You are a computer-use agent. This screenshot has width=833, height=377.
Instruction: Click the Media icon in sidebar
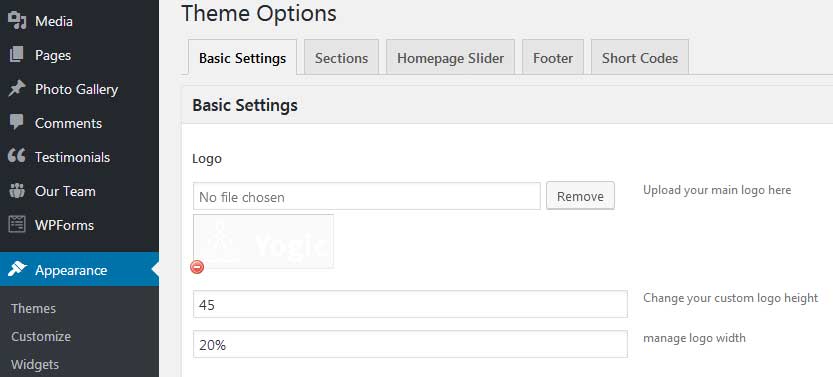[17, 21]
